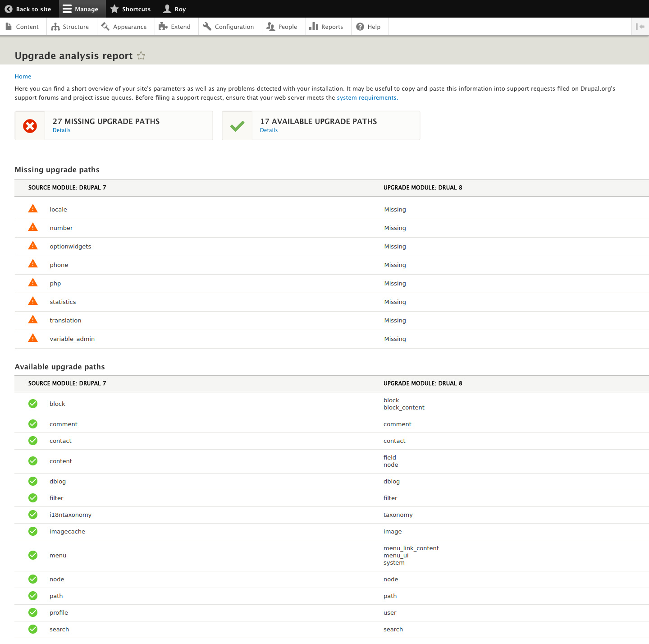Open the system requirements link
Viewport: 649px width, 644px height.
click(367, 97)
